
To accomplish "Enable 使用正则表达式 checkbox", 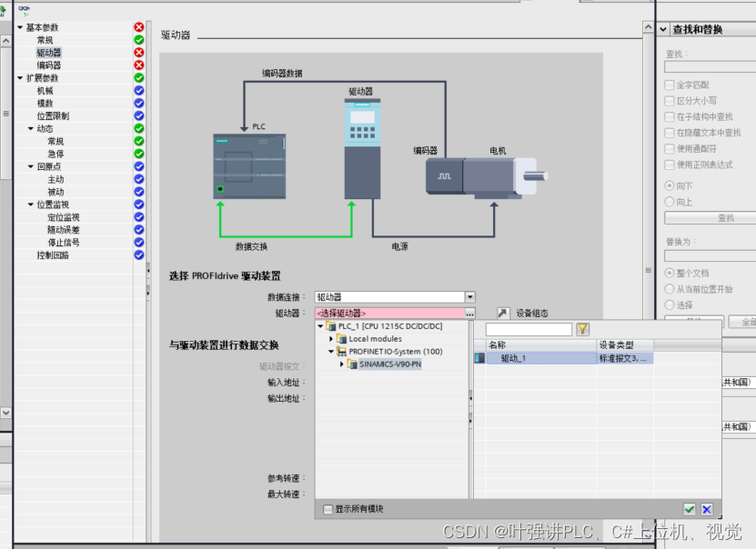I will [670, 165].
